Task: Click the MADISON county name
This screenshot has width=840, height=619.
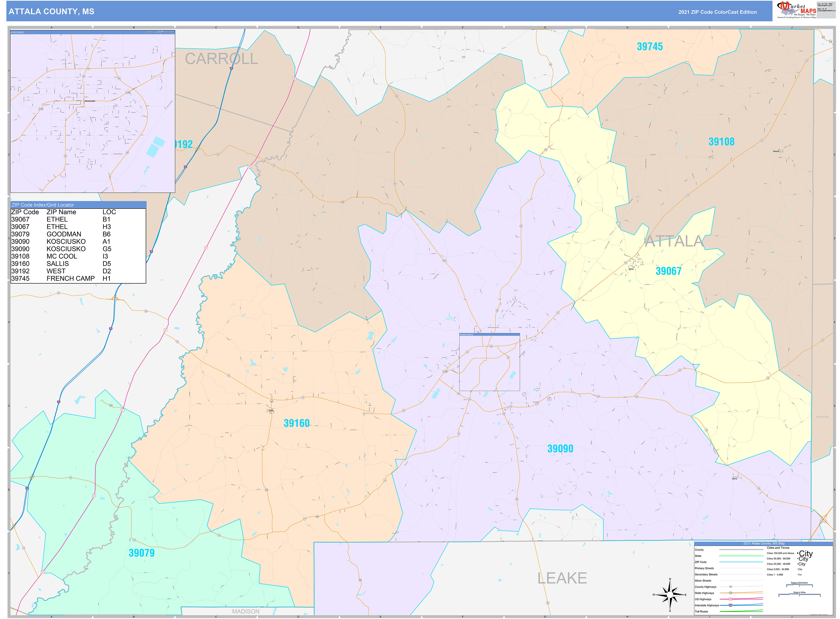Action: tap(245, 611)
